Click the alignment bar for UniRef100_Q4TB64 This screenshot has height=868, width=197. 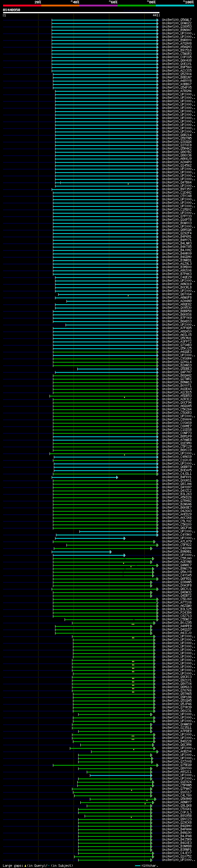[107, 183]
